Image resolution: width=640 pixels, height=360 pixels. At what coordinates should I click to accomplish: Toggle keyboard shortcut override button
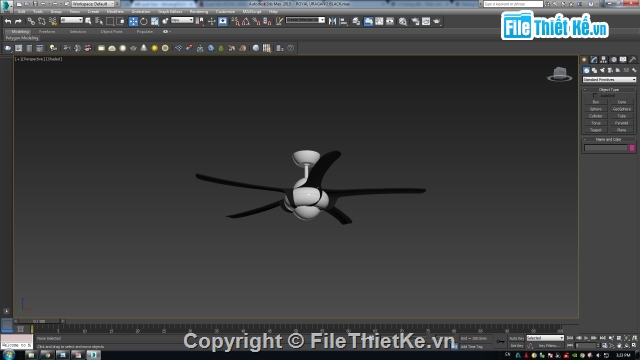click(222, 21)
